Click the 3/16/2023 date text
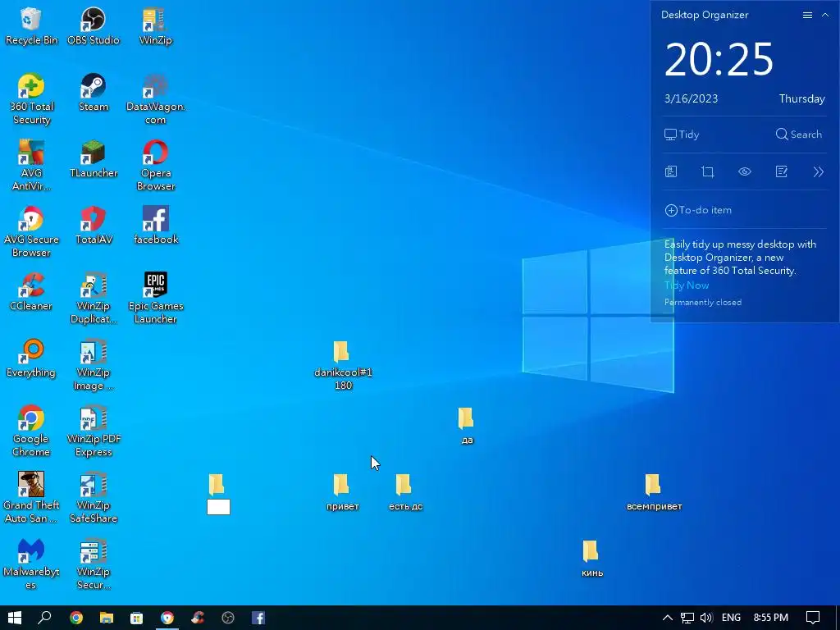This screenshot has height=630, width=840. pyautogui.click(x=691, y=98)
